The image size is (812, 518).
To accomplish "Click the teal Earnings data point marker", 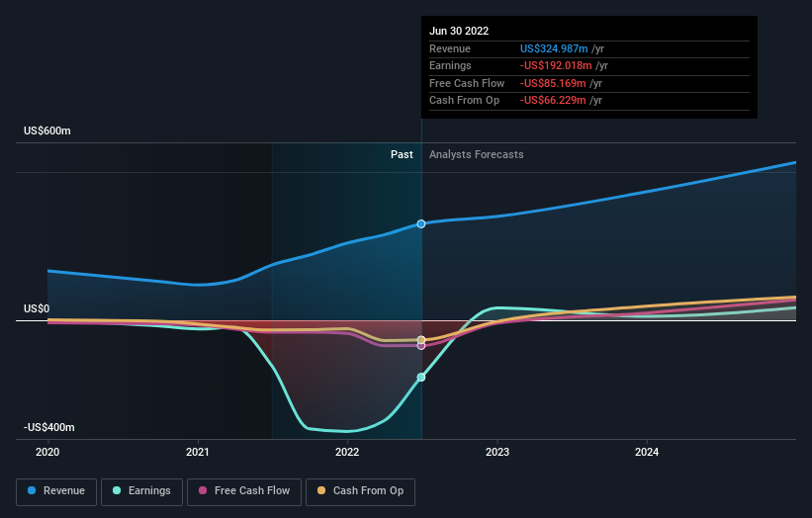I will [x=421, y=378].
